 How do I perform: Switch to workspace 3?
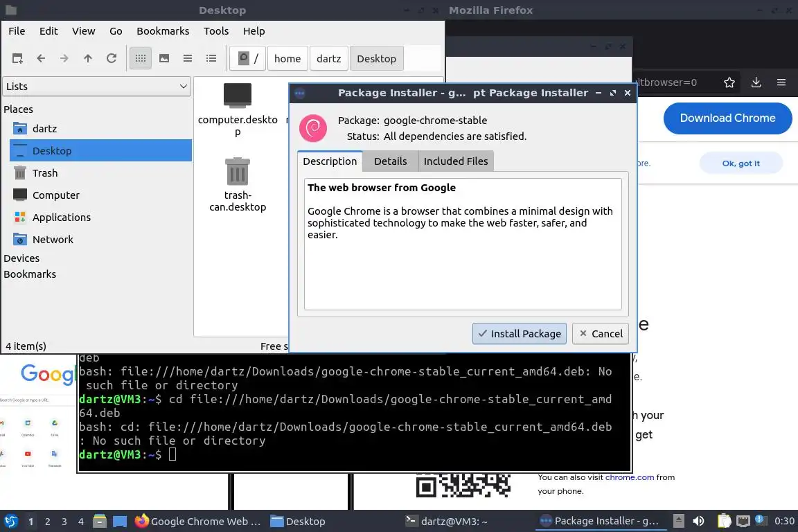(x=64, y=522)
